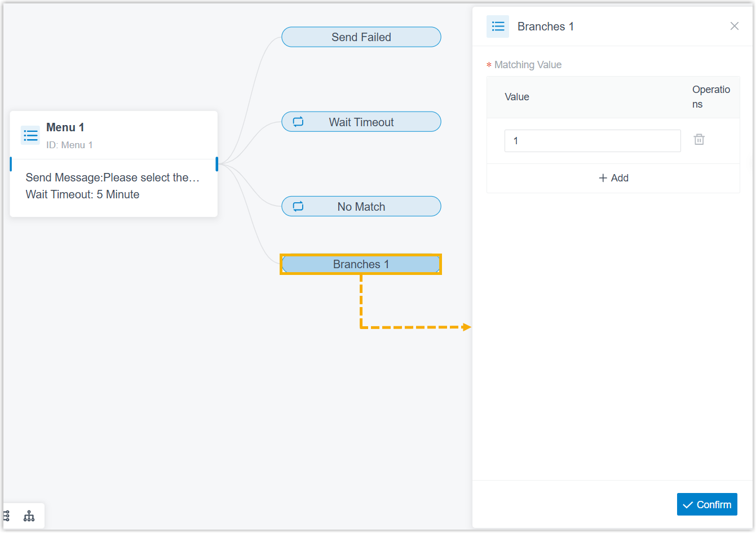Select the Wait Timeout branch node

[361, 122]
